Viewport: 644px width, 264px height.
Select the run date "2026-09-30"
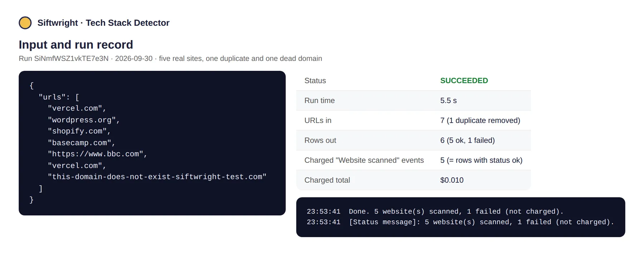(134, 58)
